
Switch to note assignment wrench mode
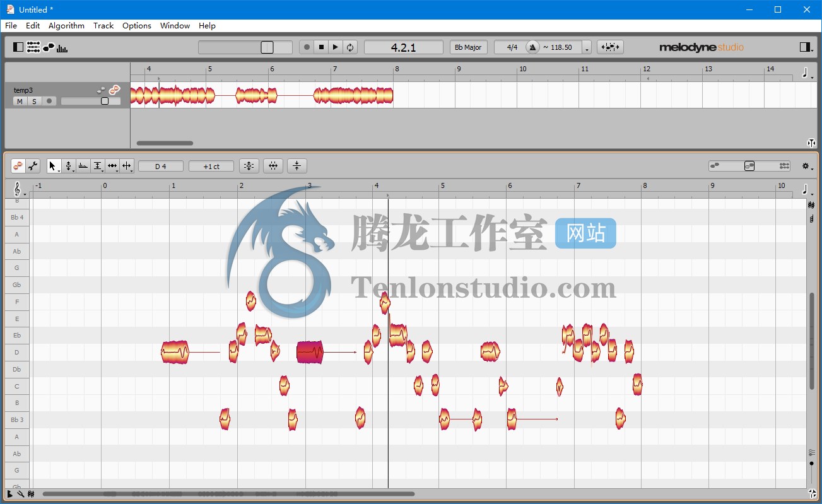33,166
